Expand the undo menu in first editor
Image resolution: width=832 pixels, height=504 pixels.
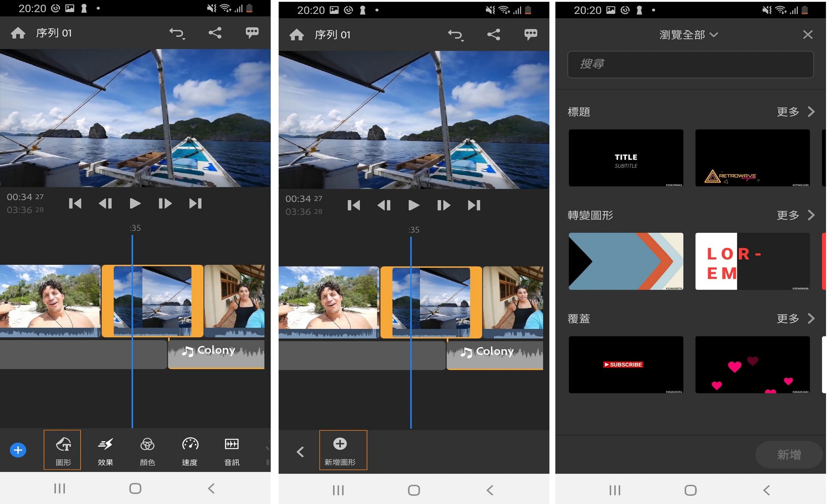pos(177,33)
